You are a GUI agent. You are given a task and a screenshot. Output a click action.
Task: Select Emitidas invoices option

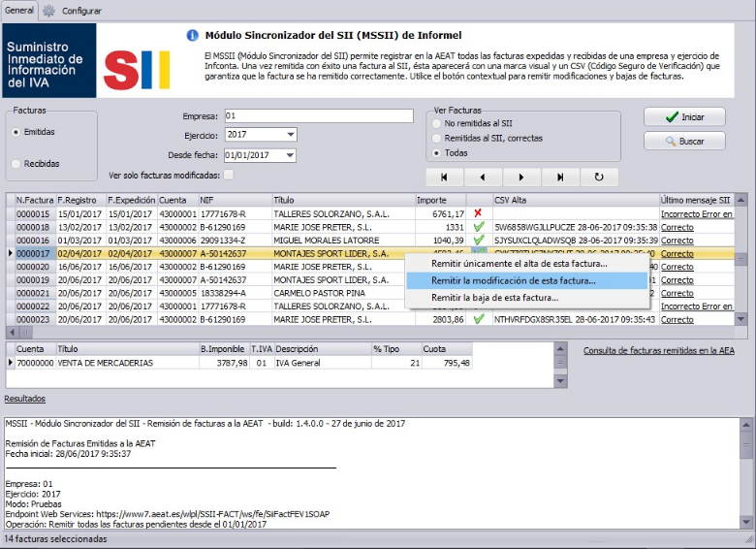[x=16, y=132]
